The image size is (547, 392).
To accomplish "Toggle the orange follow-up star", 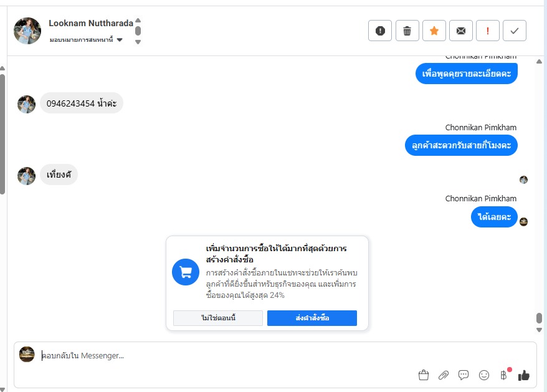I will (x=434, y=31).
